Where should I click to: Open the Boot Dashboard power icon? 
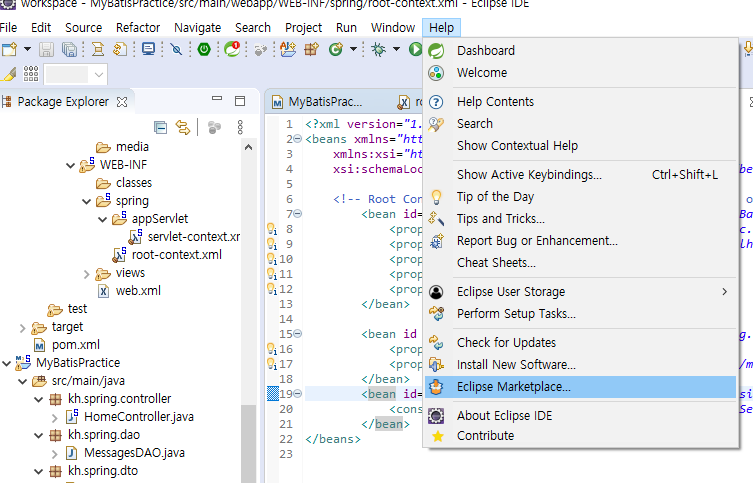tap(204, 49)
